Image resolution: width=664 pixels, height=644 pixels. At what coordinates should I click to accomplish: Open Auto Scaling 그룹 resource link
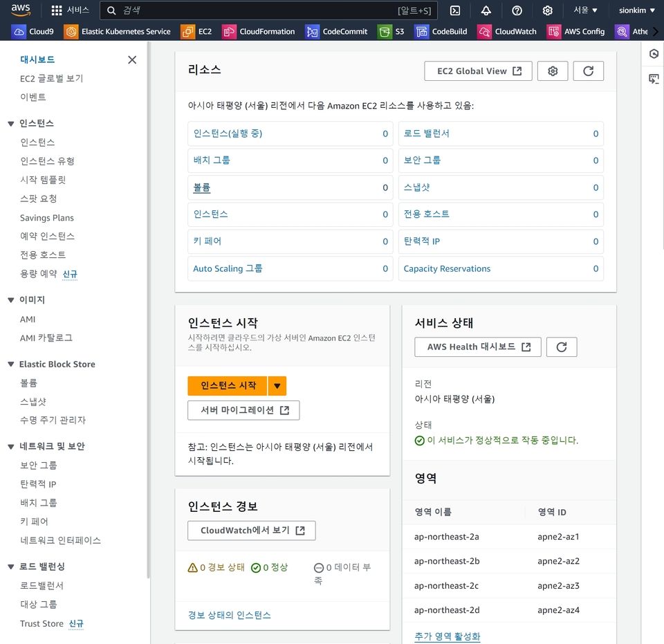point(228,268)
